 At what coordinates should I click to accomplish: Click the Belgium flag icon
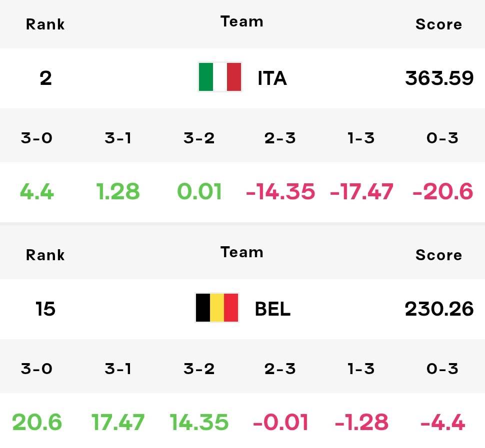click(217, 308)
